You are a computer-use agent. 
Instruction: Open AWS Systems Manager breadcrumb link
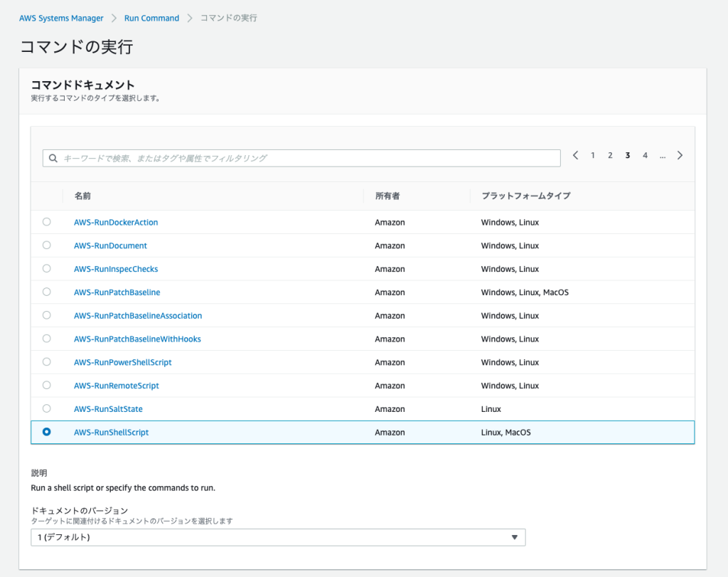point(61,18)
